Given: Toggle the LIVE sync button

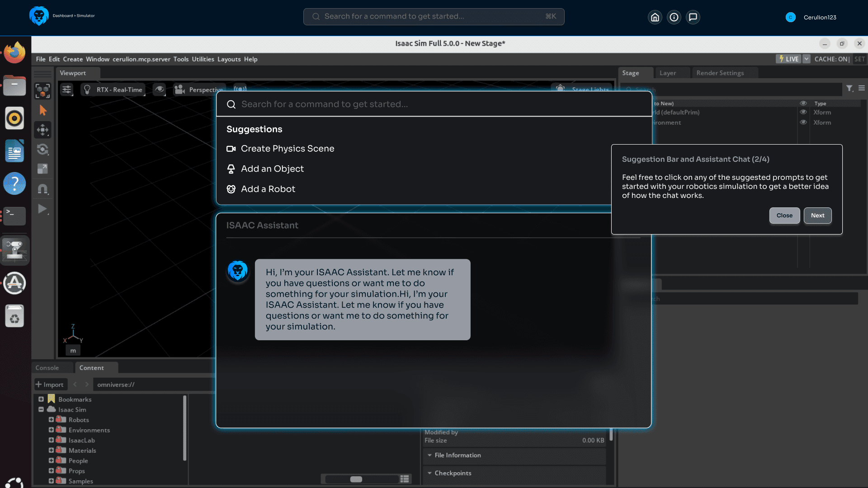Looking at the screenshot, I should click(x=788, y=59).
